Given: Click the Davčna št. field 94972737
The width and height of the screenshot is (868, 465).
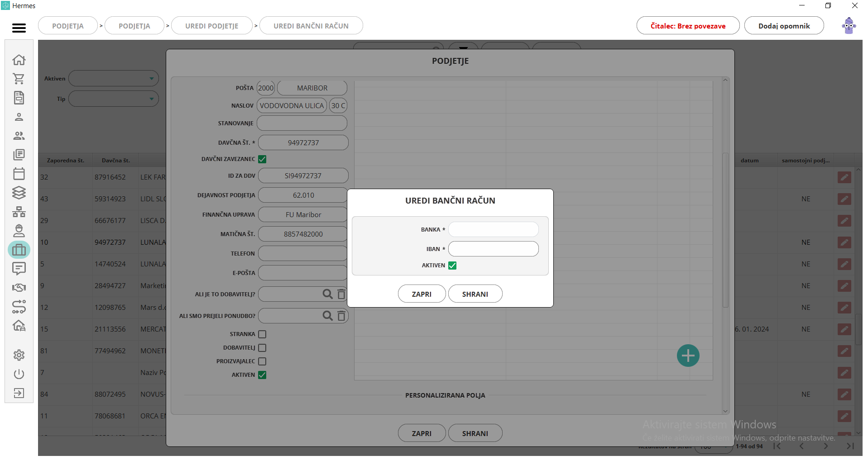Looking at the screenshot, I should point(303,142).
